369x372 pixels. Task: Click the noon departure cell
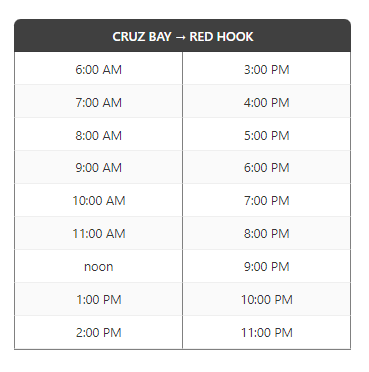point(98,266)
